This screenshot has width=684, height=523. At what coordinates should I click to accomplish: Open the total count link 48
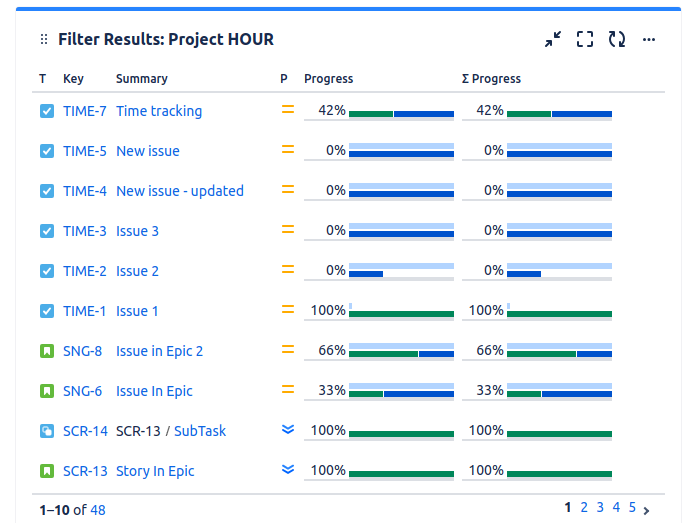point(98,510)
